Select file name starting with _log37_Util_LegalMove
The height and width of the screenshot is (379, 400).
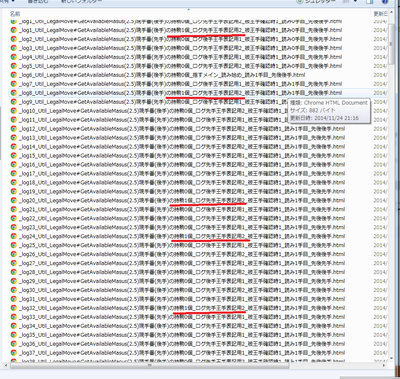(182, 353)
